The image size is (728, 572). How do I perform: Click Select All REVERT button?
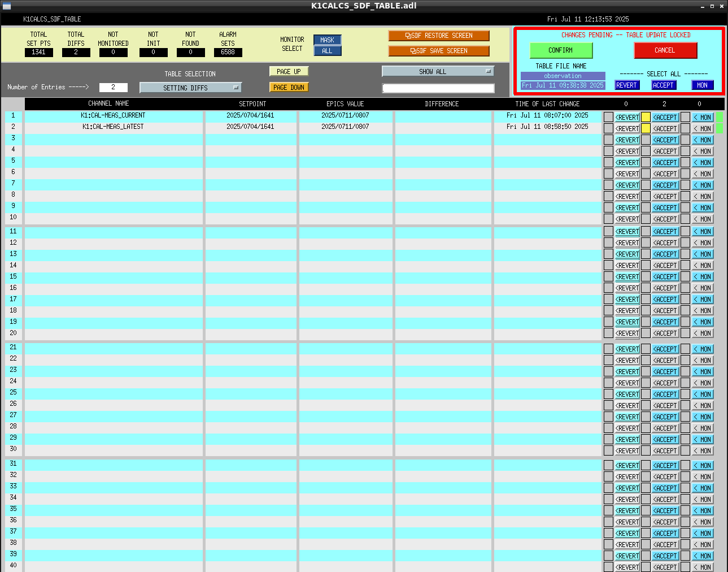[627, 85]
